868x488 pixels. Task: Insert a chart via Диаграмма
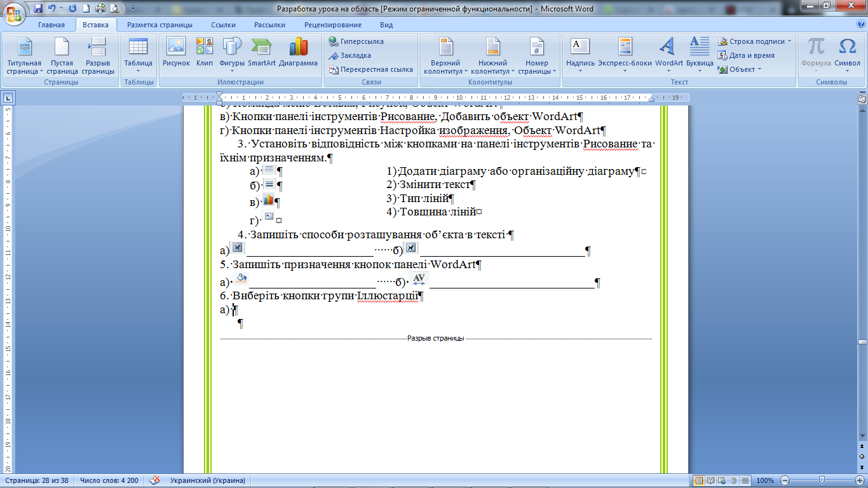[298, 53]
